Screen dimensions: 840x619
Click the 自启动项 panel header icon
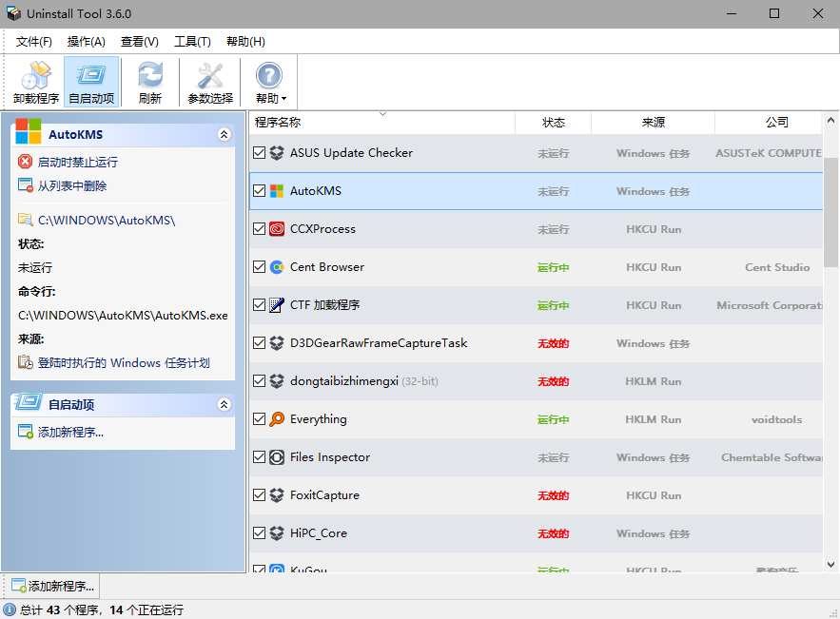(29, 401)
